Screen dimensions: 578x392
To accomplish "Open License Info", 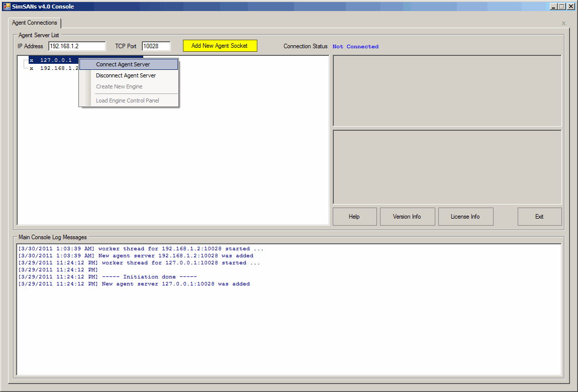I will [x=465, y=217].
